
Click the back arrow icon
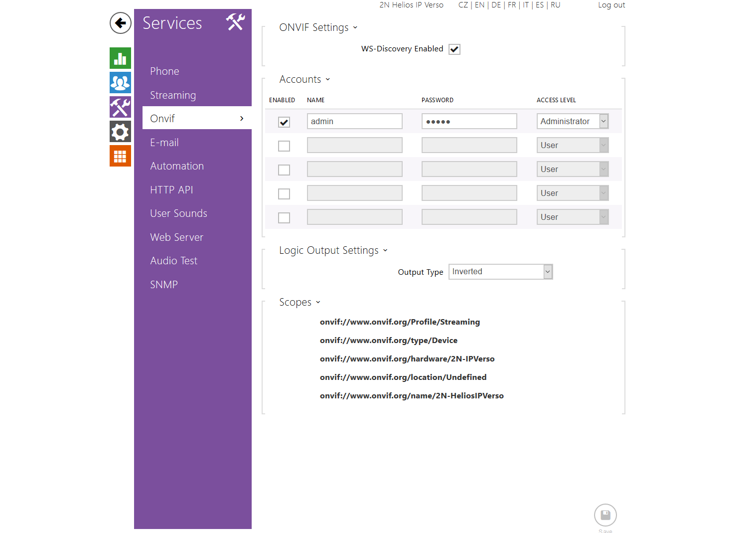click(120, 23)
